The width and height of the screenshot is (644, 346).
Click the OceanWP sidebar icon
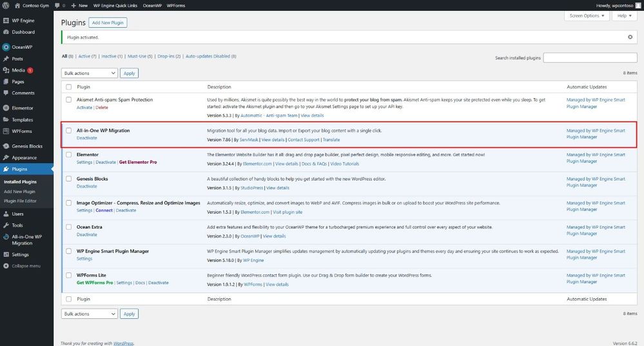(6, 47)
